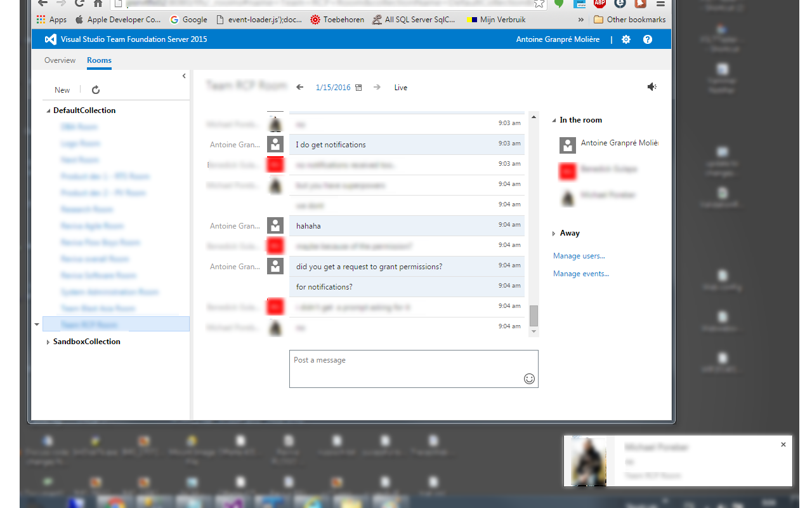The image size is (812, 508).
Task: Click the 1/15/2016 date link
Action: click(x=333, y=88)
